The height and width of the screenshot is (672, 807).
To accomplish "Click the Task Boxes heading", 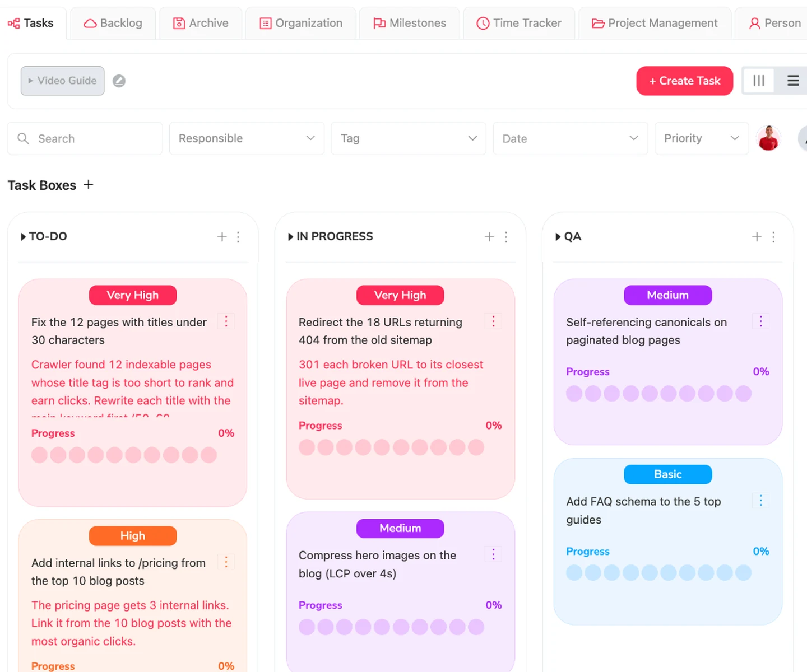I will tap(42, 185).
